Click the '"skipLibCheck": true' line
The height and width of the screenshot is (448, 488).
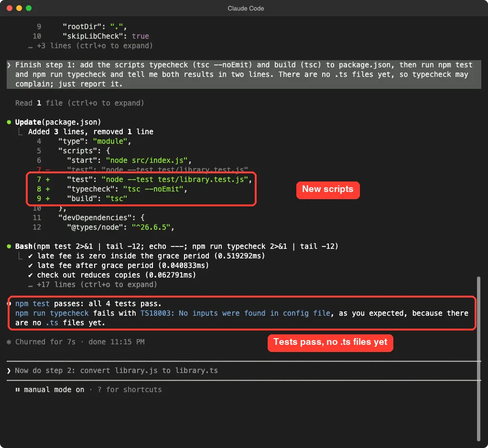click(106, 36)
